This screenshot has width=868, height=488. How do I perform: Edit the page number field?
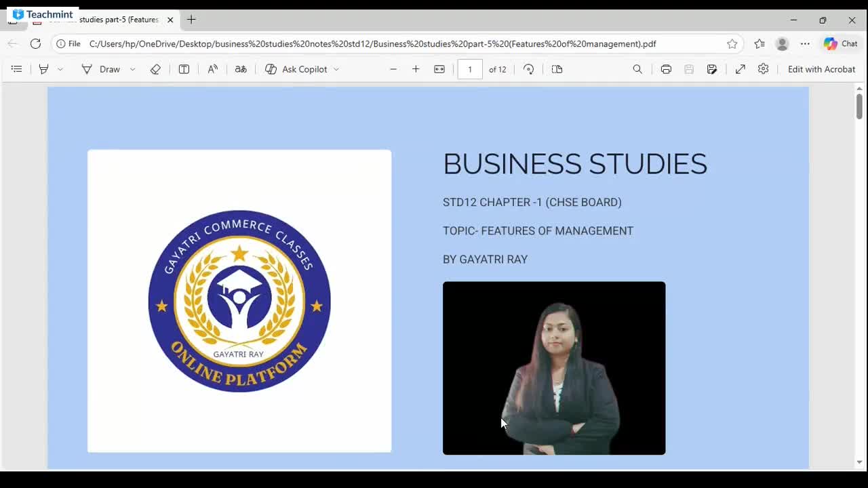[x=470, y=69]
